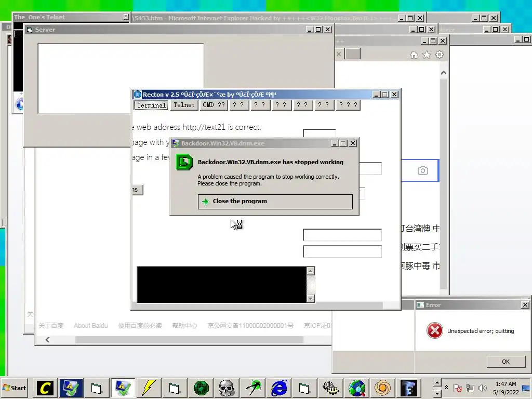Image resolution: width=532 pixels, height=399 pixels.
Task: Click scroll-up arrow of Internet Explorer page
Action: [x=444, y=73]
